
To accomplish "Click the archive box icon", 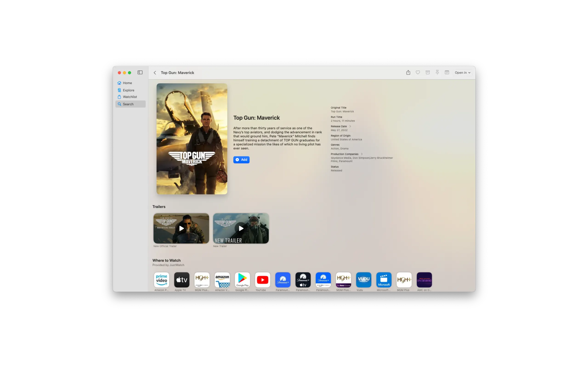I will (428, 72).
